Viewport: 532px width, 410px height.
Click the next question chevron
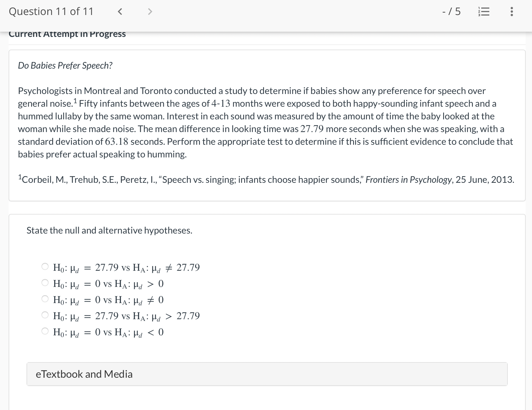pyautogui.click(x=150, y=12)
